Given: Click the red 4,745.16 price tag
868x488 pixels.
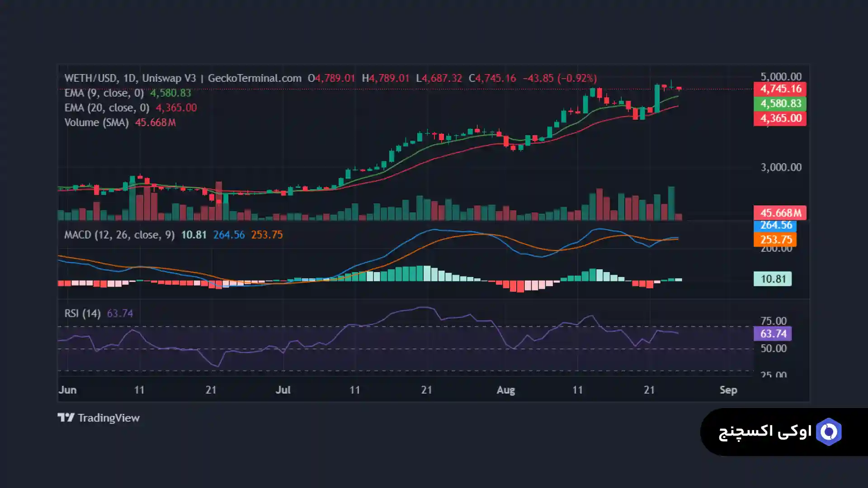Looking at the screenshot, I should [780, 89].
